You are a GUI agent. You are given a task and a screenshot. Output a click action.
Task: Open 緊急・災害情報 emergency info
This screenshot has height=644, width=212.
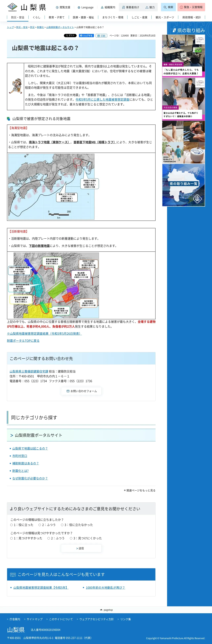(191, 7)
